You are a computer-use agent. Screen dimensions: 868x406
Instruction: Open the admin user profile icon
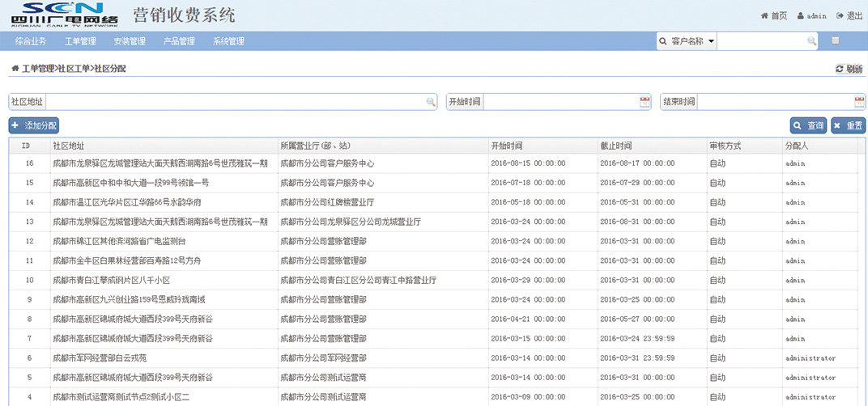[x=801, y=16]
